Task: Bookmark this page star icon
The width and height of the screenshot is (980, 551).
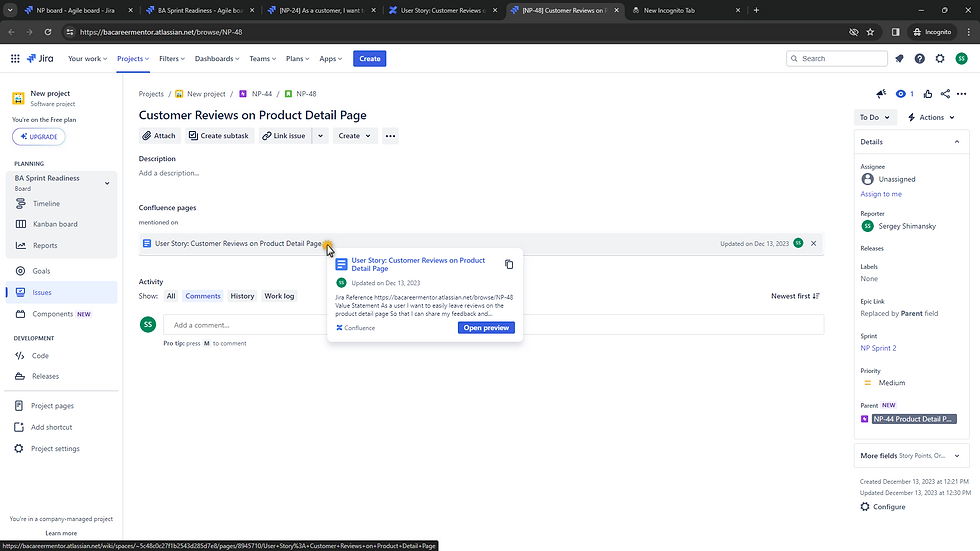Action: point(870,32)
